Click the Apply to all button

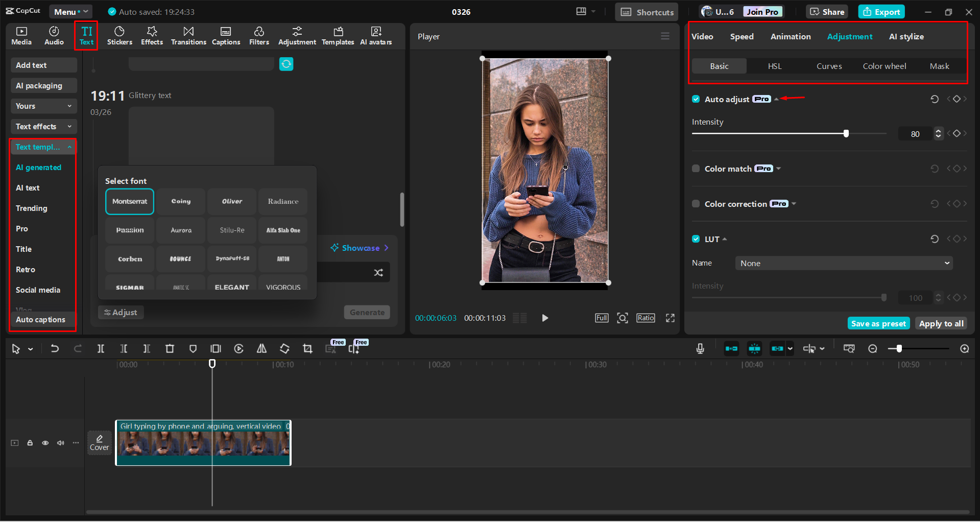[941, 323]
